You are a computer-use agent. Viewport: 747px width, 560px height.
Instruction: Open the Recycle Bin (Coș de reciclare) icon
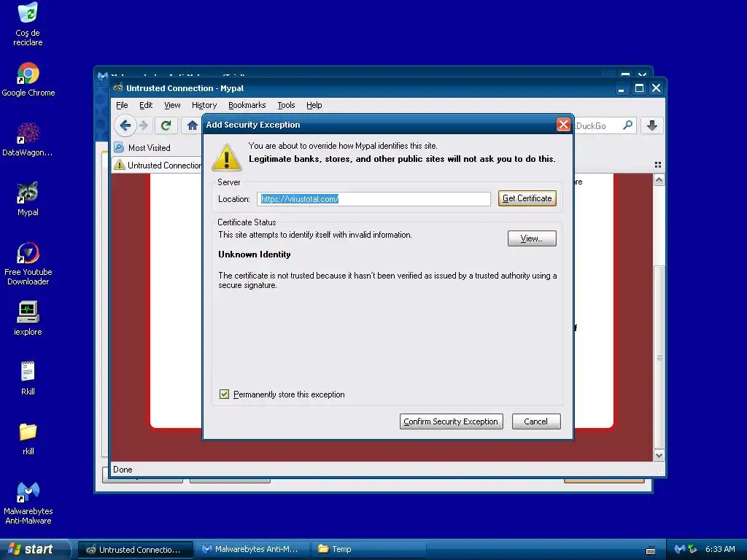(28, 24)
